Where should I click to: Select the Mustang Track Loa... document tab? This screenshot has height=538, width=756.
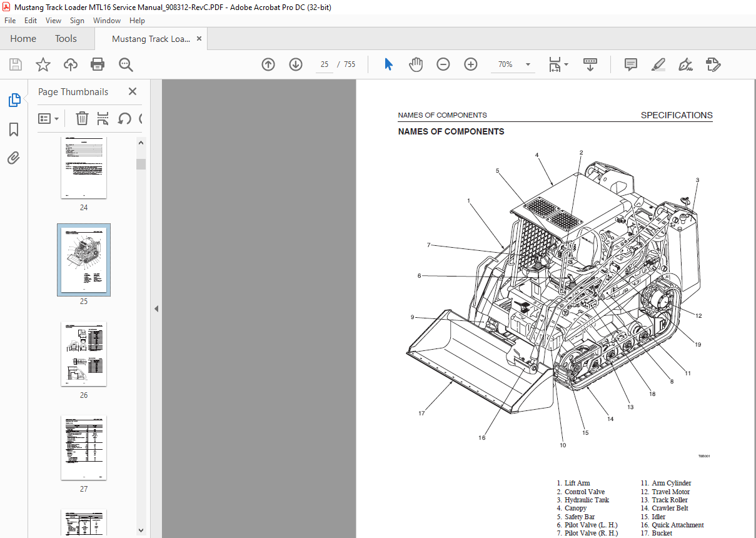click(x=151, y=39)
